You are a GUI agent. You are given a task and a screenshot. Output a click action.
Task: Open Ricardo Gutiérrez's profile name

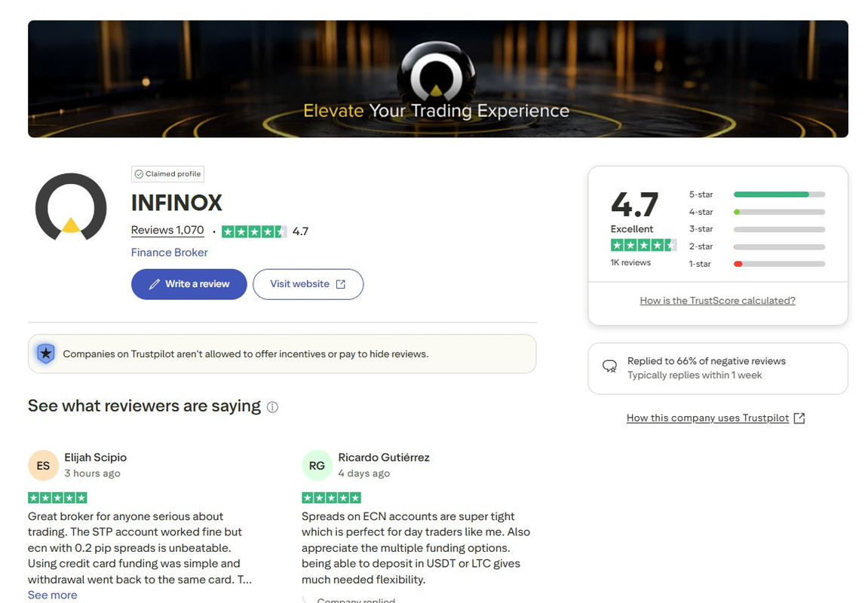384,458
